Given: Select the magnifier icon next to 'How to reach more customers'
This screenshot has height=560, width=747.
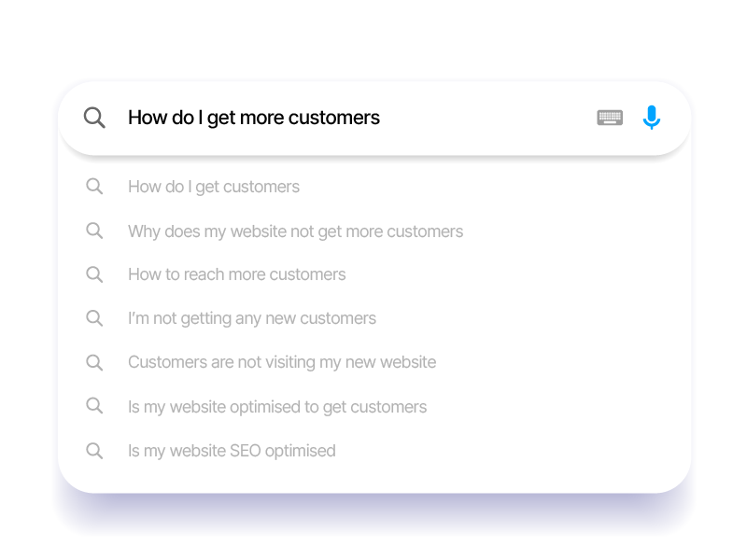Looking at the screenshot, I should point(94,274).
